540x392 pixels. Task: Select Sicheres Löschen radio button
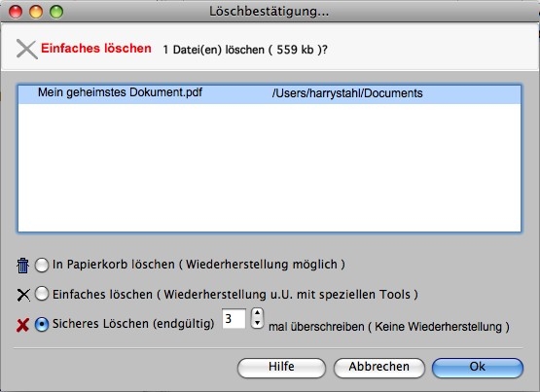42,324
